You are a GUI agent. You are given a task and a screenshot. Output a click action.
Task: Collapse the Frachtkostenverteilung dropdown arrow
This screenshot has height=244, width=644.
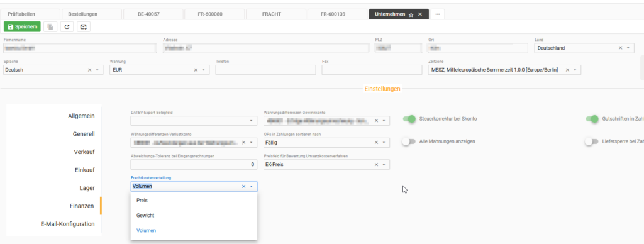[251, 187]
